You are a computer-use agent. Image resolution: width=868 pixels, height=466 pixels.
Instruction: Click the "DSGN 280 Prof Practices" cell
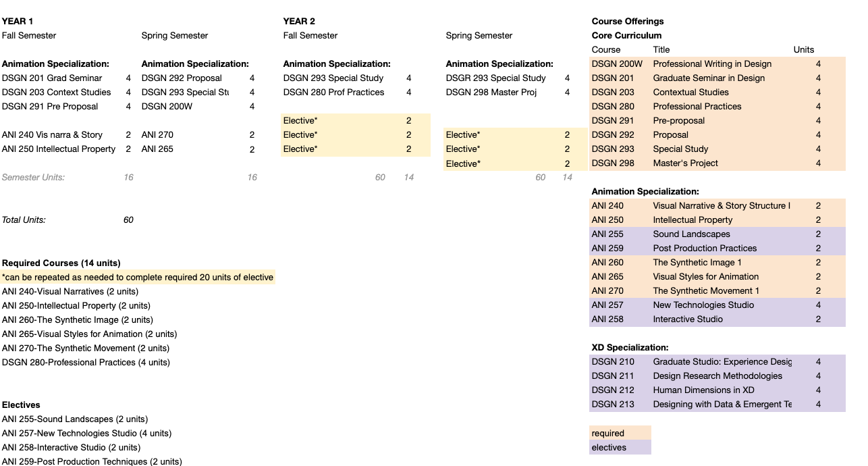pyautogui.click(x=333, y=92)
